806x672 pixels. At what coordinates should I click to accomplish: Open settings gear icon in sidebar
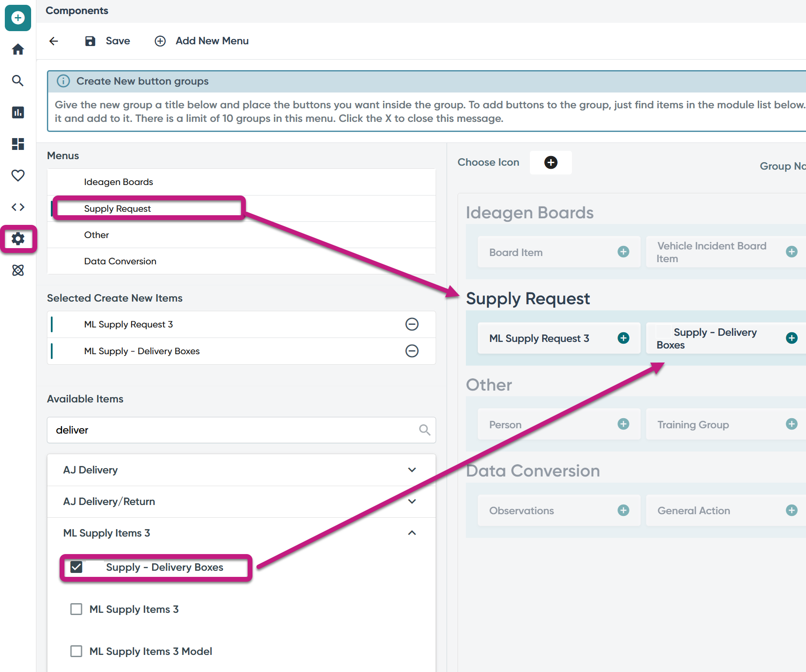(x=18, y=239)
